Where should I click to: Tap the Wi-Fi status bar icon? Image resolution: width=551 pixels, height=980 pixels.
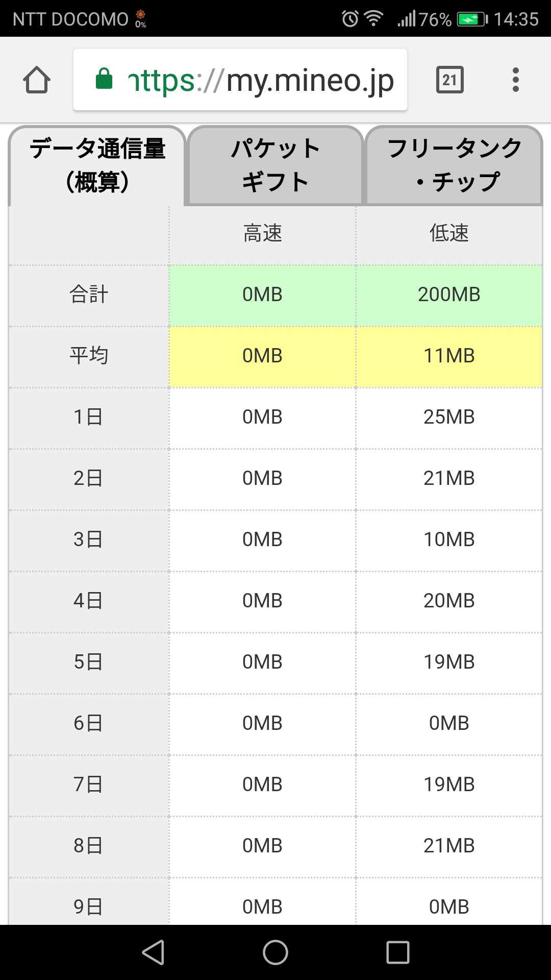374,19
